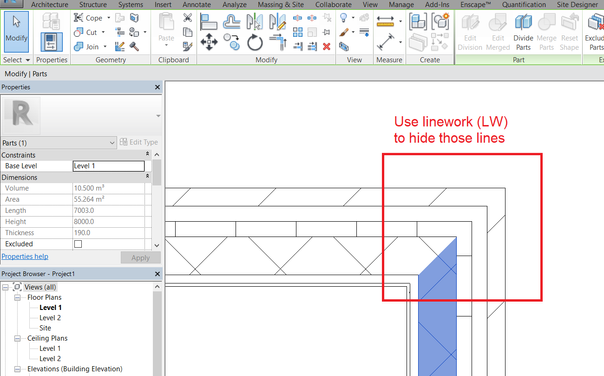Collapse the Constraints section
The height and width of the screenshot is (376, 604).
[x=148, y=154]
